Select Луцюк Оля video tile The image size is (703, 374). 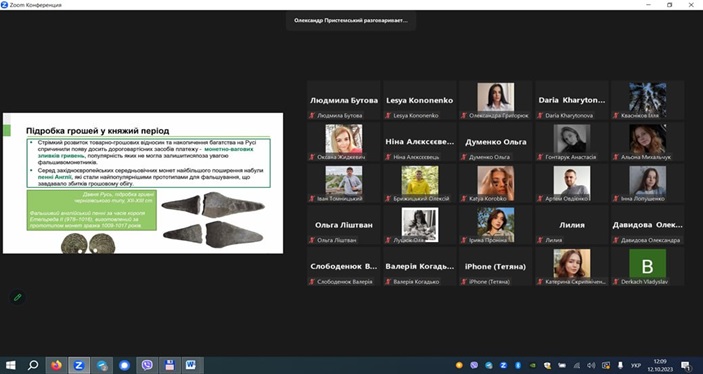420,225
